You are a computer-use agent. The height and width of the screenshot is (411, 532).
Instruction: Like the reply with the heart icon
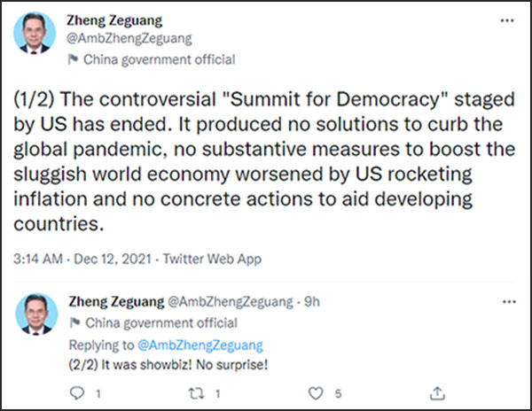(x=316, y=393)
